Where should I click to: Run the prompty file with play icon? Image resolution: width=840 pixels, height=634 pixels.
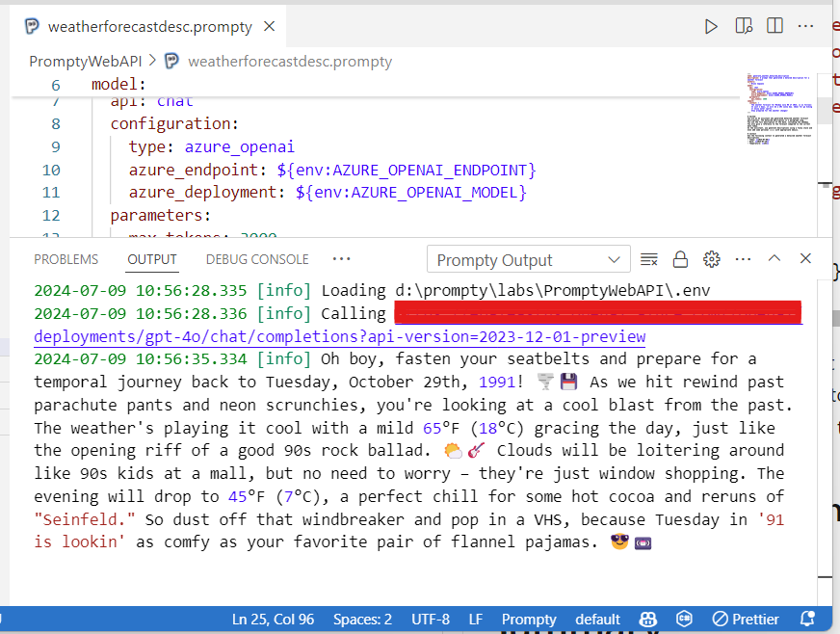coord(711,26)
